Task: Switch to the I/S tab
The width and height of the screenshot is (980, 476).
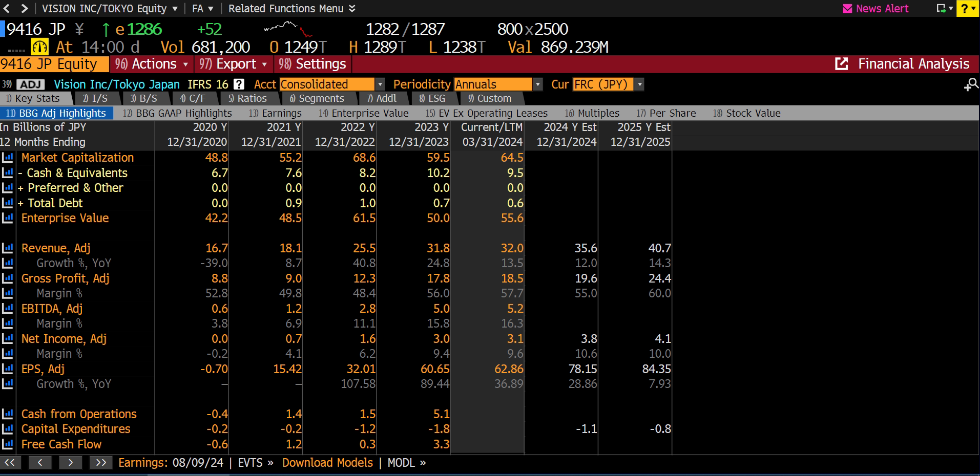Action: 95,98
